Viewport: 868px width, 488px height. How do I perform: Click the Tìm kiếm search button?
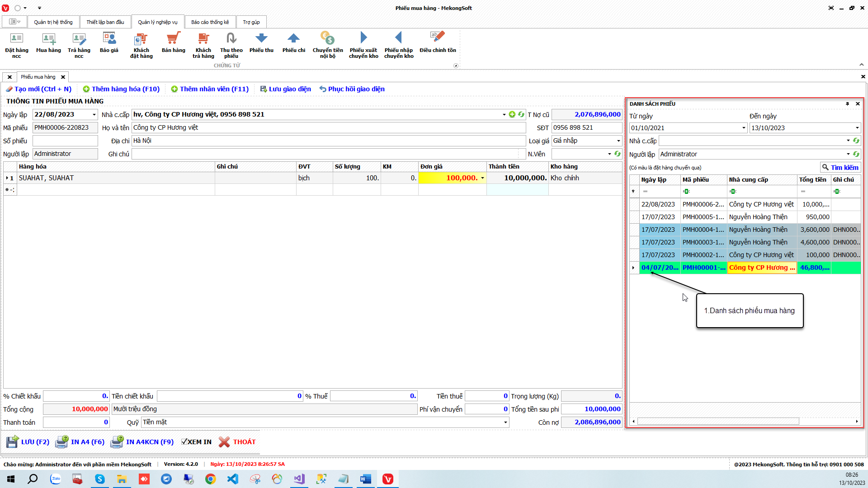pyautogui.click(x=840, y=168)
